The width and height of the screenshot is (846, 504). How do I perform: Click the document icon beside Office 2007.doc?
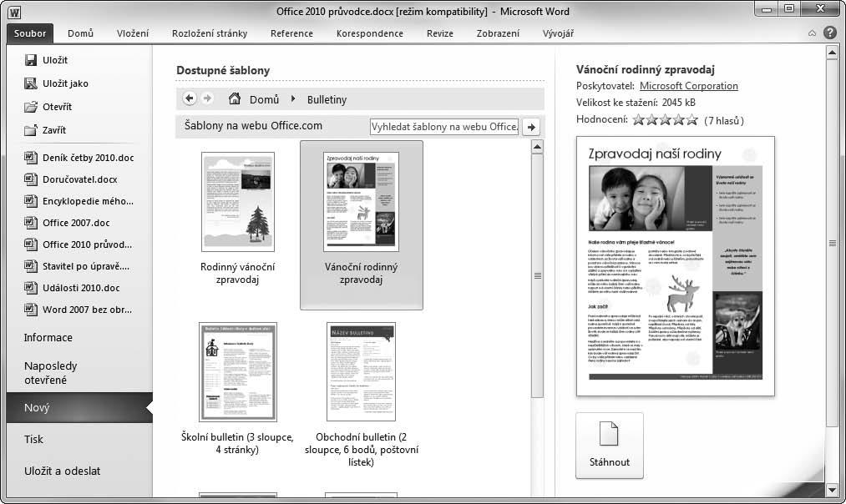31,223
